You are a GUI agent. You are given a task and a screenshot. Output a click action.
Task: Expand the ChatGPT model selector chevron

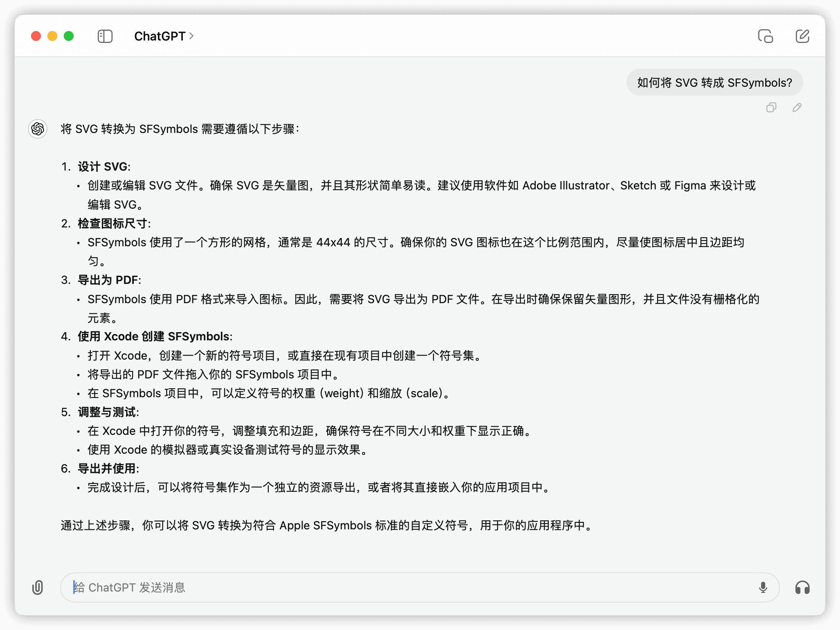(x=191, y=36)
